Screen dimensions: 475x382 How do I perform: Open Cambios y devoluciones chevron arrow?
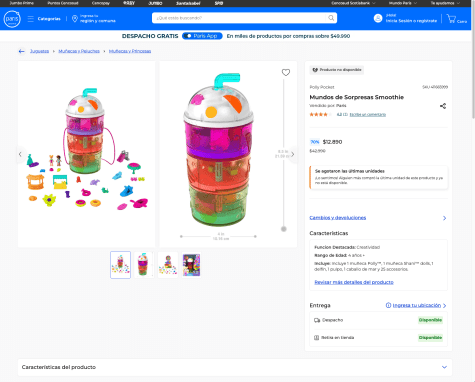[x=444, y=218]
